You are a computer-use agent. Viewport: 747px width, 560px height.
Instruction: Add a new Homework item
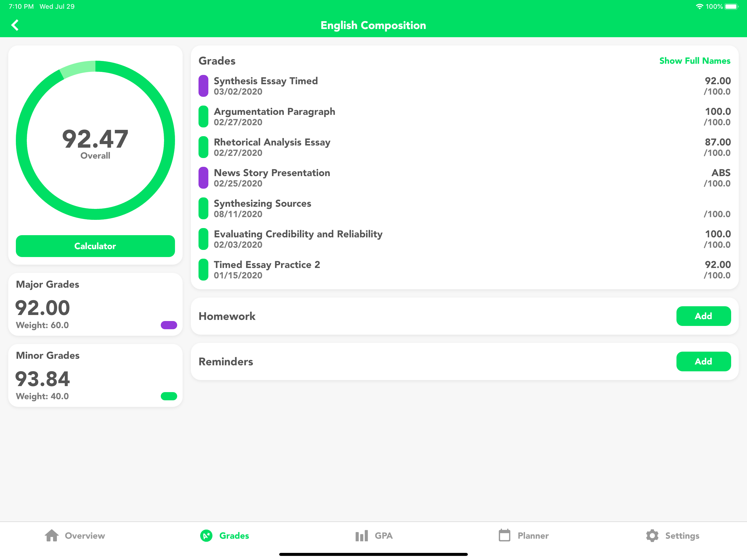703,316
